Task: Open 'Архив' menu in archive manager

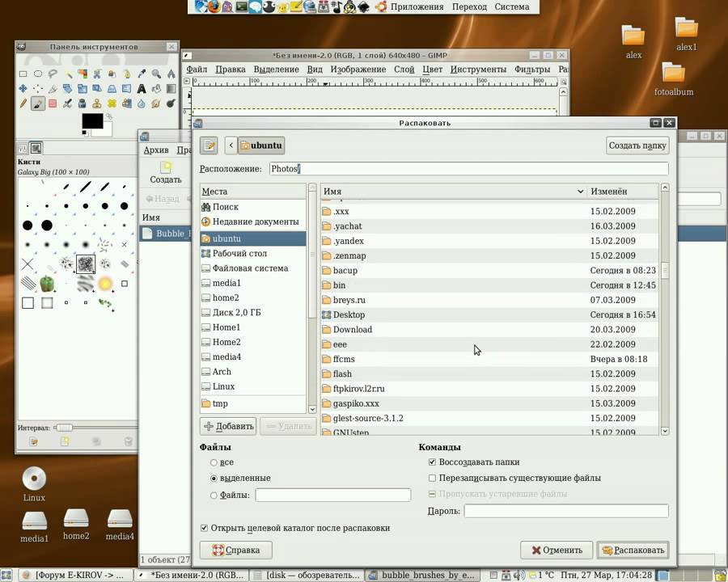Action: click(156, 150)
